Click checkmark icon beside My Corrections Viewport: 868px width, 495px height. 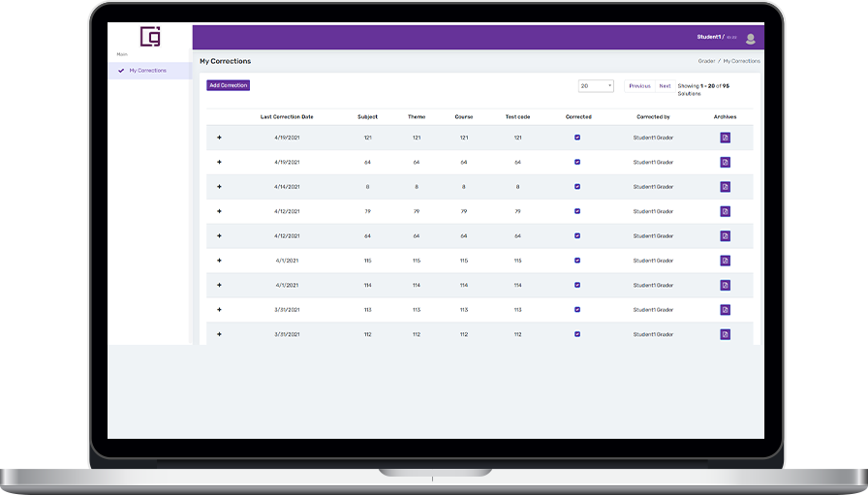tap(121, 71)
